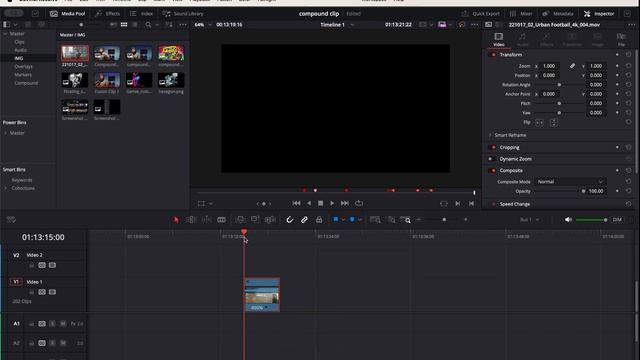
Task: Click the DIM audio button
Action: (617, 220)
